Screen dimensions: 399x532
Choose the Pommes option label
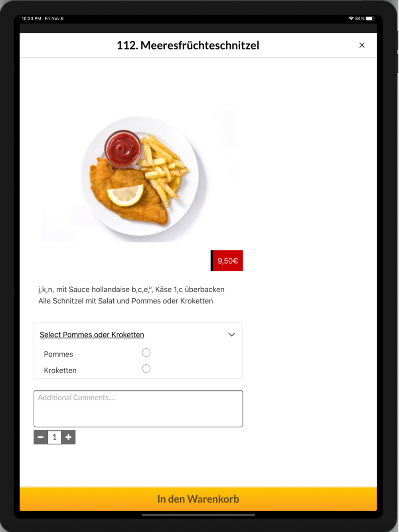click(58, 354)
